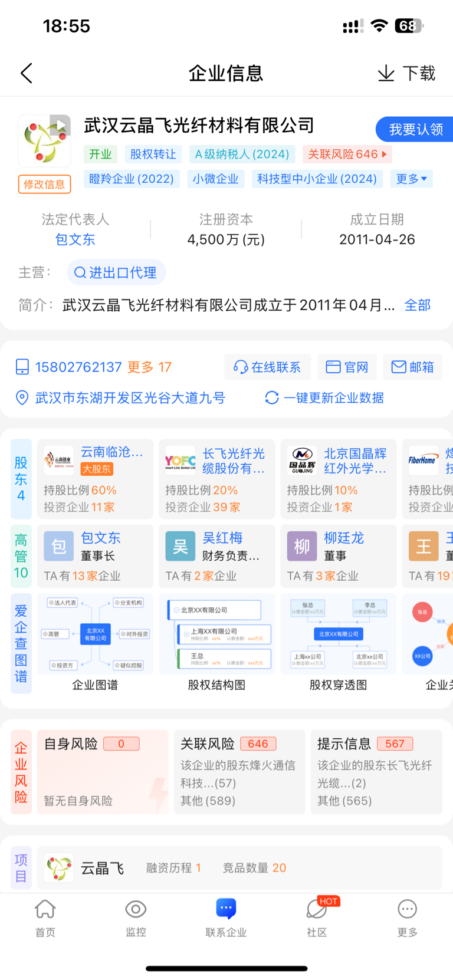Screen dimensions: 453x980
Task: Open the 官网 website button
Action: 347,367
